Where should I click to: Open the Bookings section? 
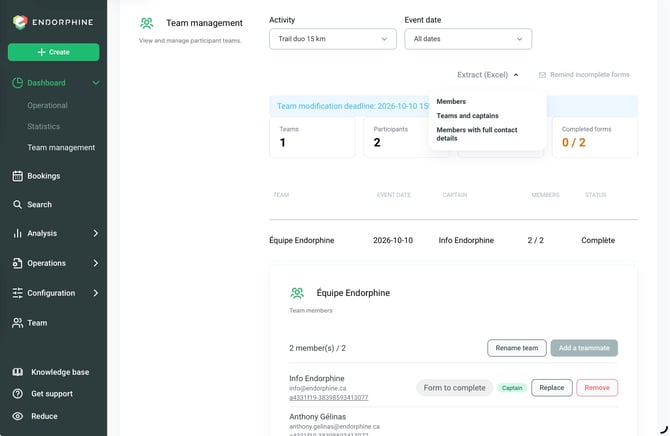click(44, 176)
